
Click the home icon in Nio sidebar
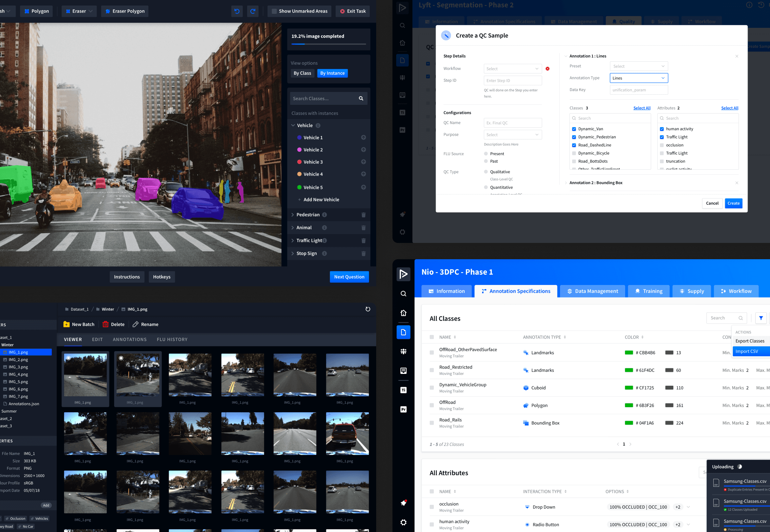[403, 313]
